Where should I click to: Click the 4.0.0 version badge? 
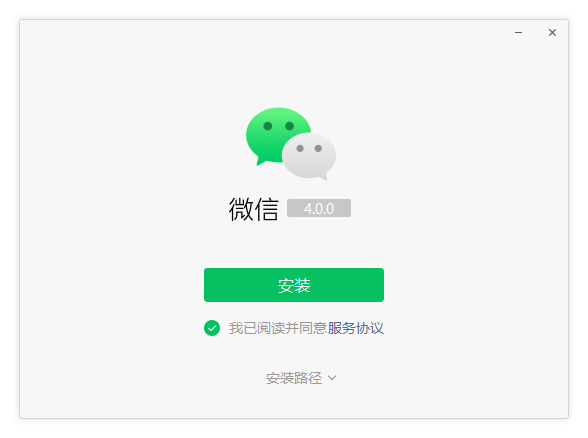(319, 208)
